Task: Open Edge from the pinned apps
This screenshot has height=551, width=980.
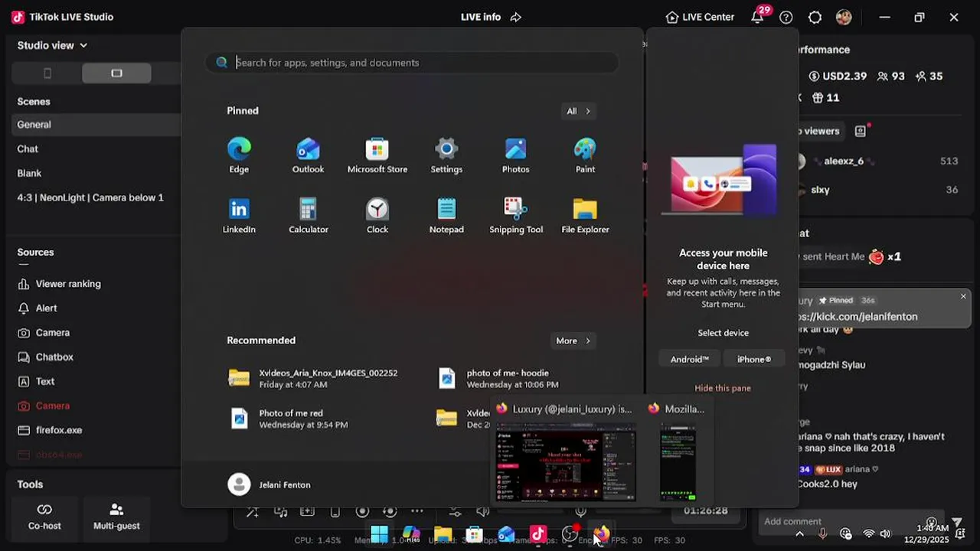Action: 239,155
